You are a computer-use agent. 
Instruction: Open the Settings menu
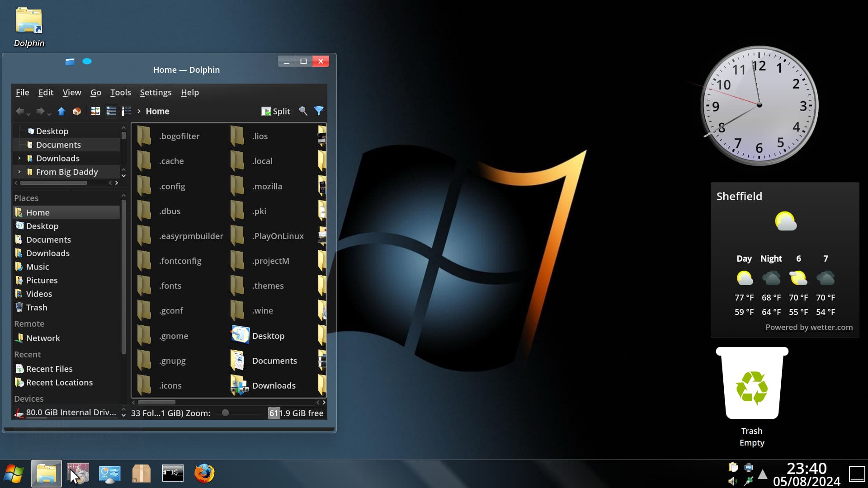pos(156,93)
